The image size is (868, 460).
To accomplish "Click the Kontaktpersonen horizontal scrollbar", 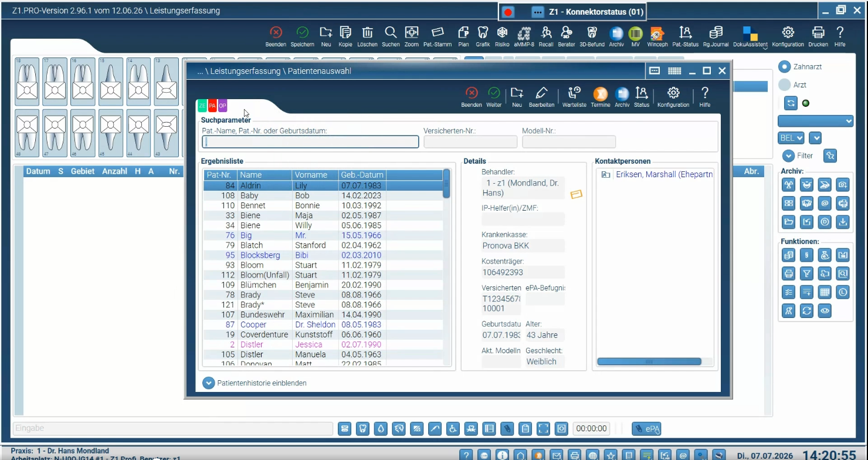I will (649, 362).
